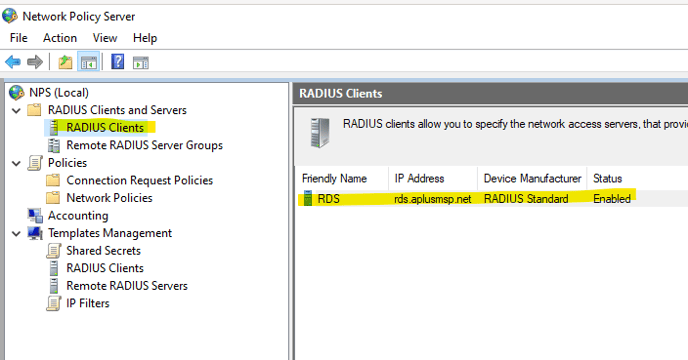Open the File menu
Image resolution: width=688 pixels, height=360 pixels.
coord(18,38)
